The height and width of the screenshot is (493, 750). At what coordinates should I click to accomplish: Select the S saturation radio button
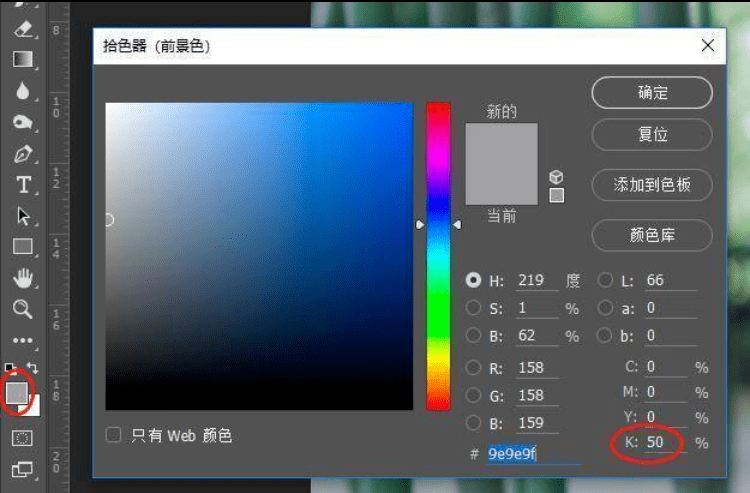coord(474,308)
